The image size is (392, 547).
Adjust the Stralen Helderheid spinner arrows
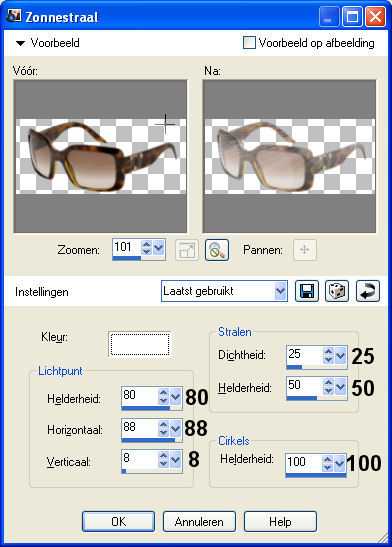328,387
